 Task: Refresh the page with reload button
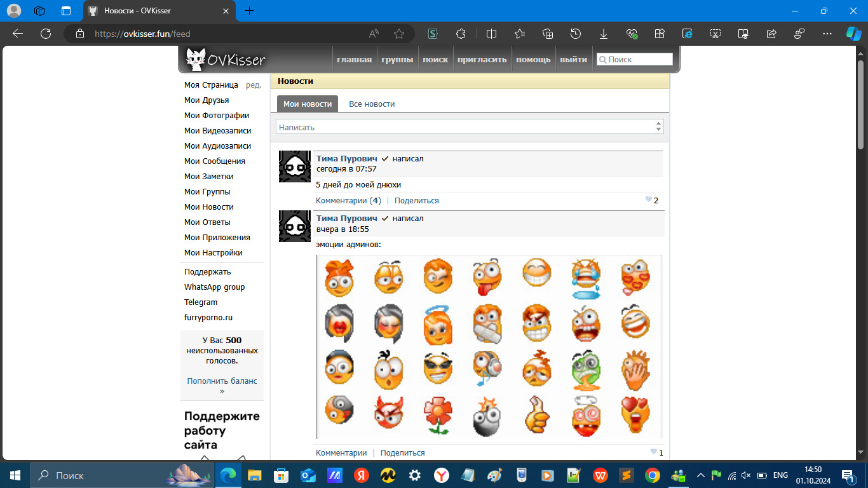45,34
